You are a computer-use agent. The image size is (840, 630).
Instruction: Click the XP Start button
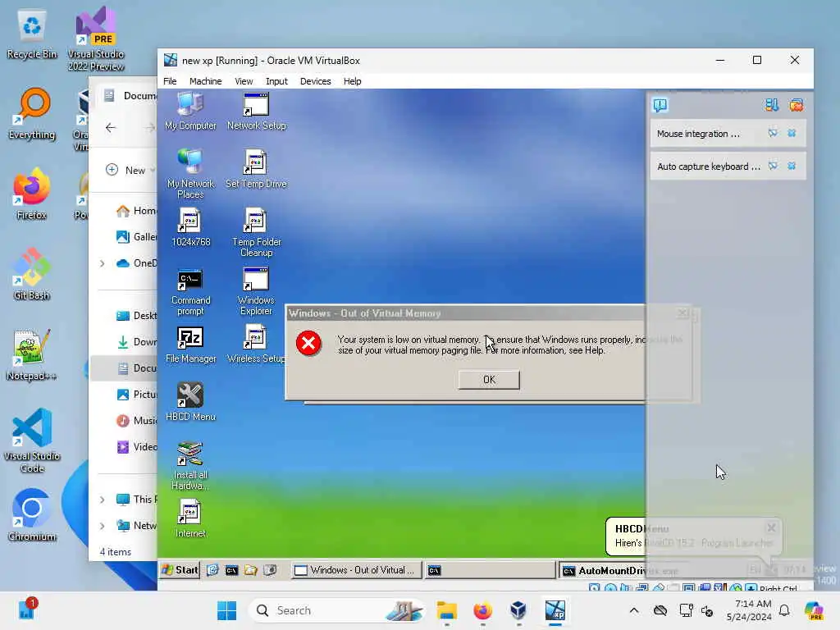tap(180, 570)
